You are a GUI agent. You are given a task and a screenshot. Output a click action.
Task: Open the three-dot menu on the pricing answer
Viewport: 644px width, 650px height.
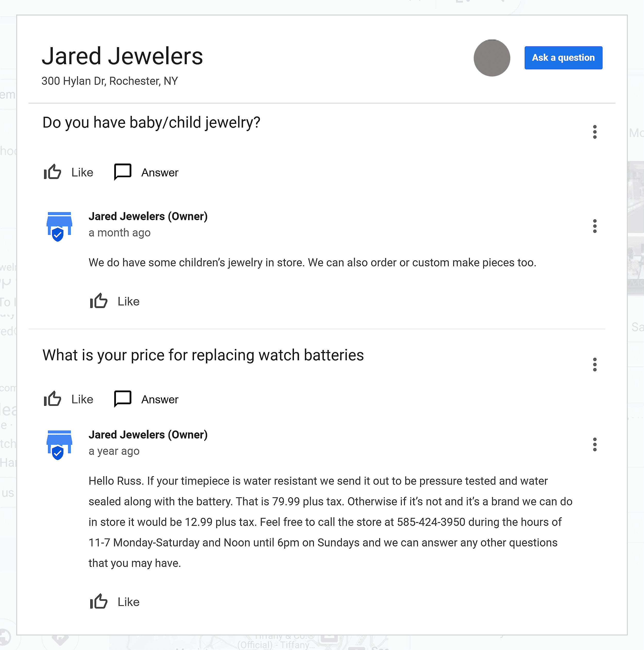(x=595, y=444)
